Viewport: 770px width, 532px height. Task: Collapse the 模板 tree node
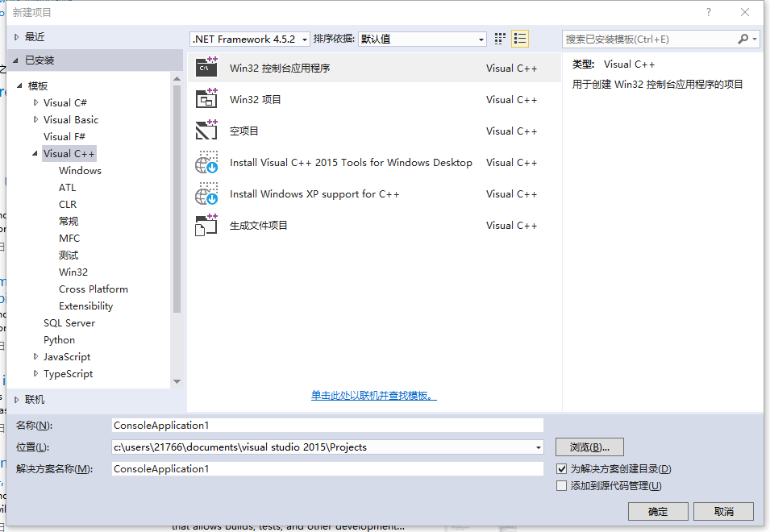19,85
